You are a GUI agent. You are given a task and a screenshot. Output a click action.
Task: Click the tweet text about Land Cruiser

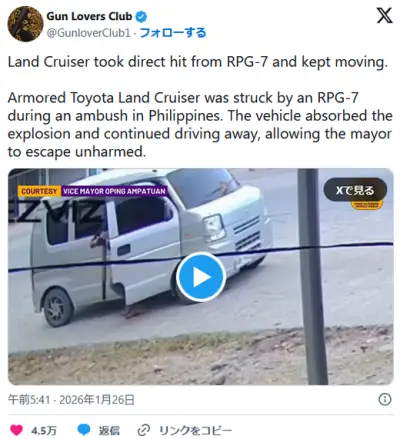[200, 107]
